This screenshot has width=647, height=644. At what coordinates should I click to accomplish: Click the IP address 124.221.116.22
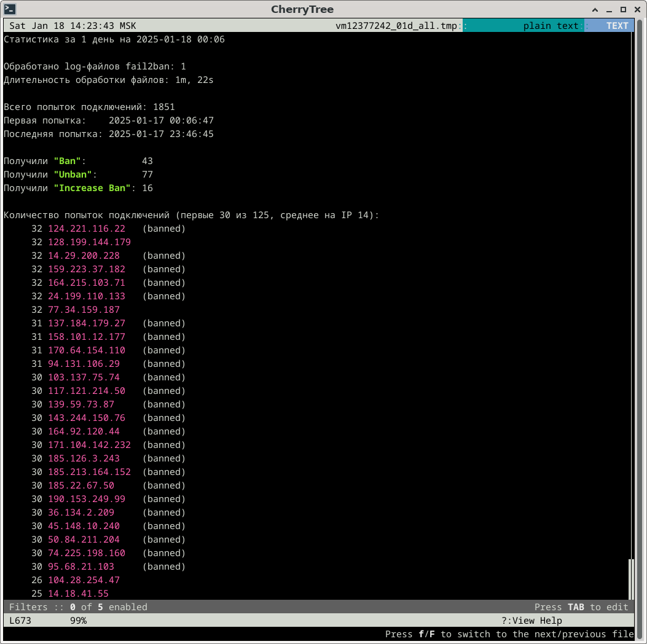86,229
